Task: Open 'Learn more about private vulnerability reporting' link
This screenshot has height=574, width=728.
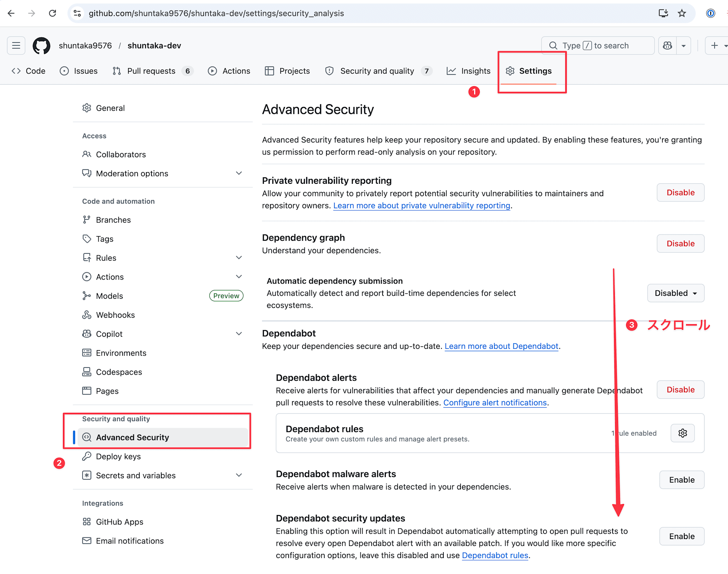Action: point(422,206)
